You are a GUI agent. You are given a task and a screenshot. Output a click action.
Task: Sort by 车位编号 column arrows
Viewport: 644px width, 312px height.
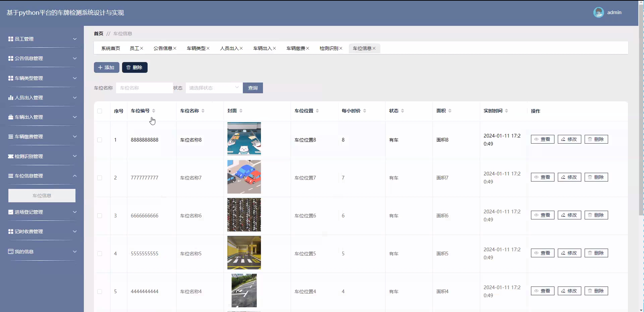(x=154, y=111)
